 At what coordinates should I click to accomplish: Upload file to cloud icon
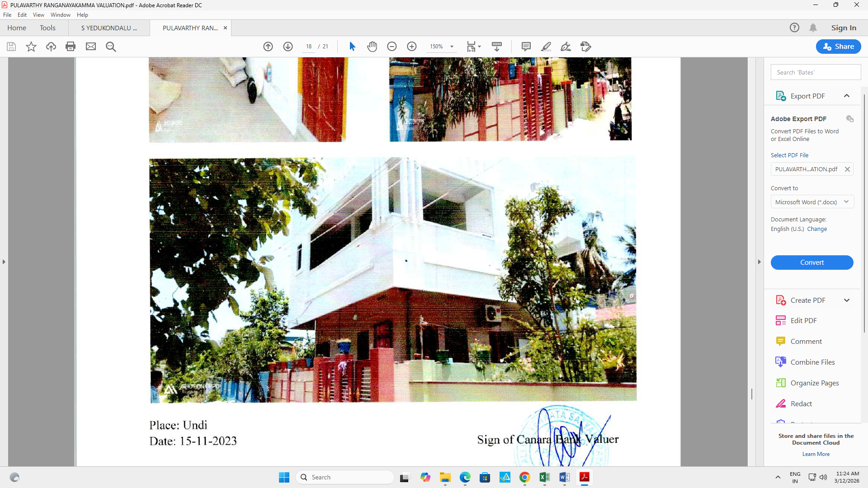coord(51,47)
